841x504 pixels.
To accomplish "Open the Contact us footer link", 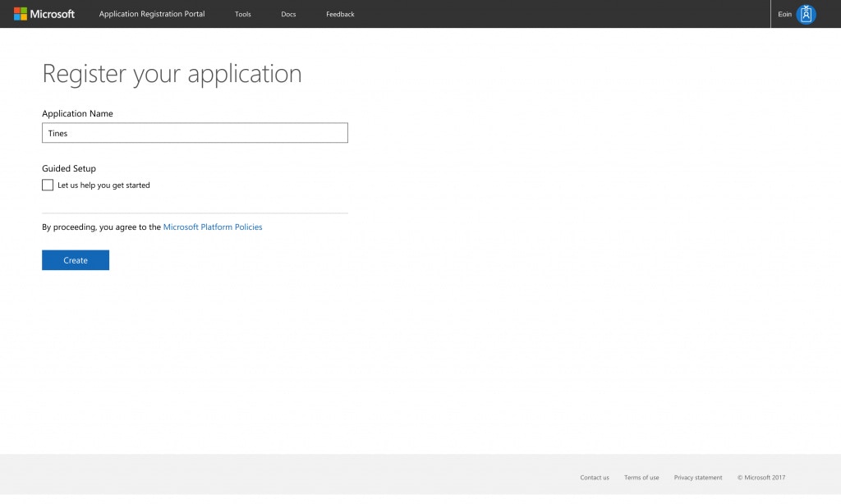I will click(x=595, y=478).
